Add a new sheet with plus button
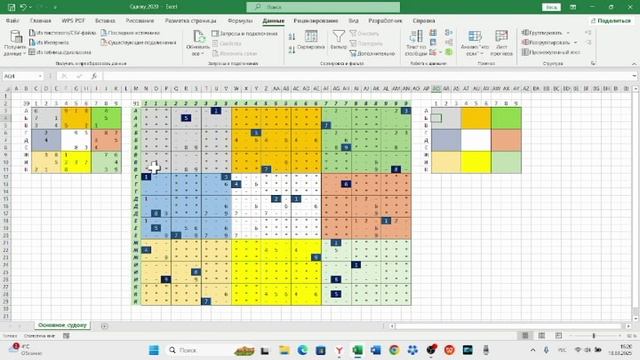This screenshot has width=640, height=360. pos(104,326)
